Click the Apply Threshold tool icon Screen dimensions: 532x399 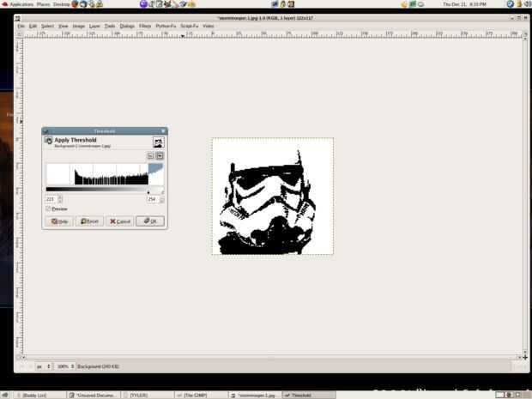(x=49, y=140)
